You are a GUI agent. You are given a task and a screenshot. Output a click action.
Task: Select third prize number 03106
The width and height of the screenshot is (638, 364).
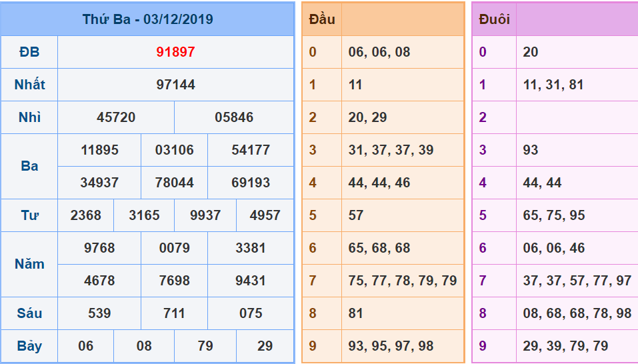(174, 150)
